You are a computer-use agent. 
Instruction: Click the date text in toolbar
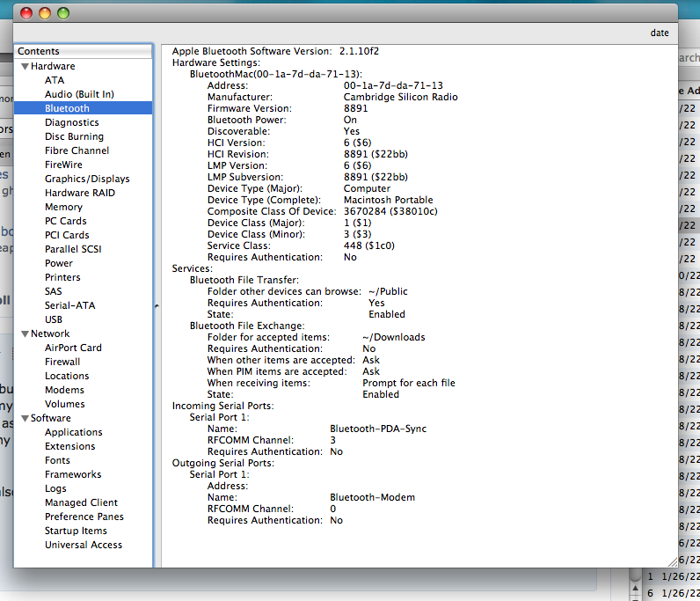tap(660, 33)
